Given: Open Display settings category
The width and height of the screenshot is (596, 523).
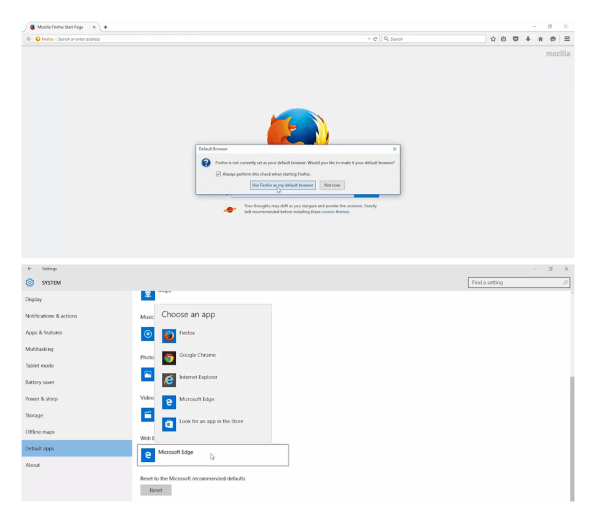Looking at the screenshot, I should click(76, 300).
